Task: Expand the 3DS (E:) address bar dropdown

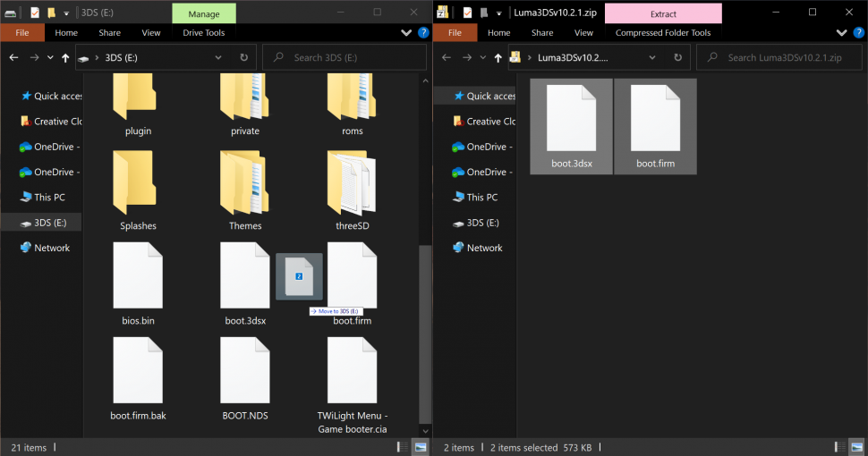Action: (218, 57)
